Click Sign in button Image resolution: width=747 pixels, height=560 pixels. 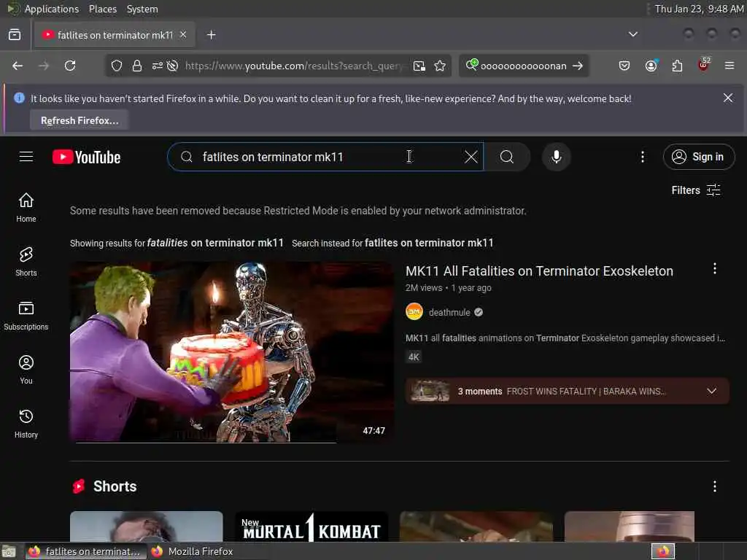698,157
